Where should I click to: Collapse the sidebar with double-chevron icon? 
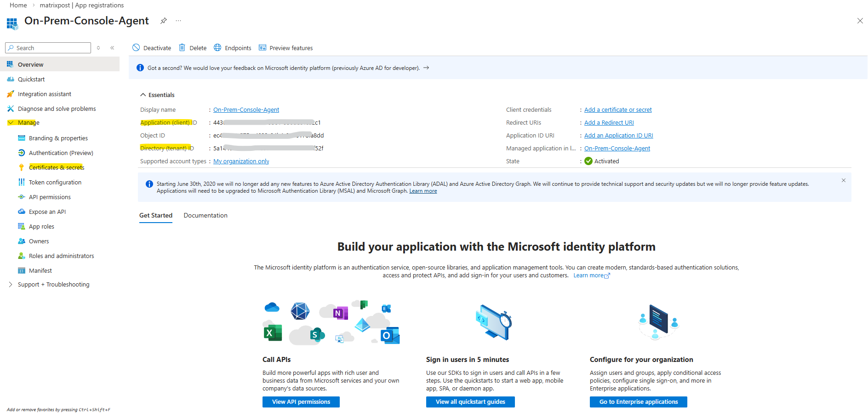(112, 48)
